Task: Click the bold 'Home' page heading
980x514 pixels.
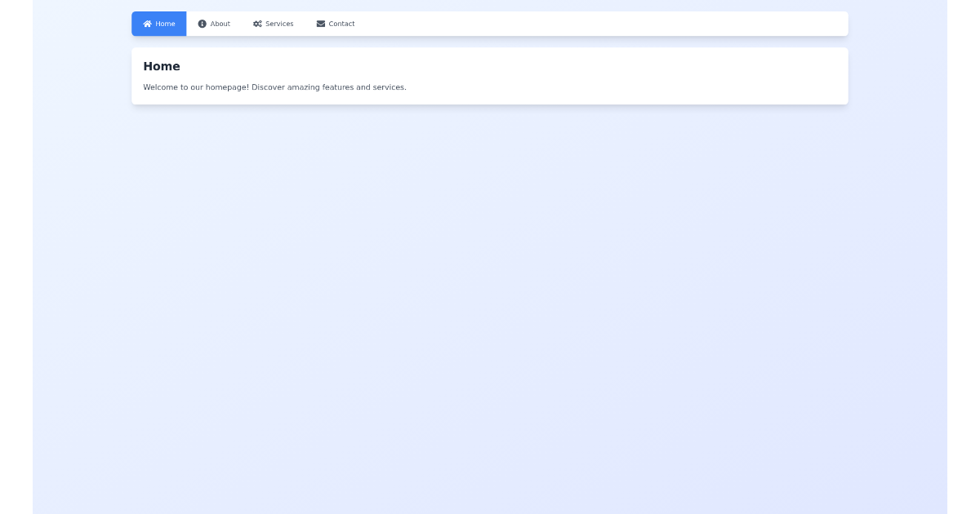Action: point(162,67)
